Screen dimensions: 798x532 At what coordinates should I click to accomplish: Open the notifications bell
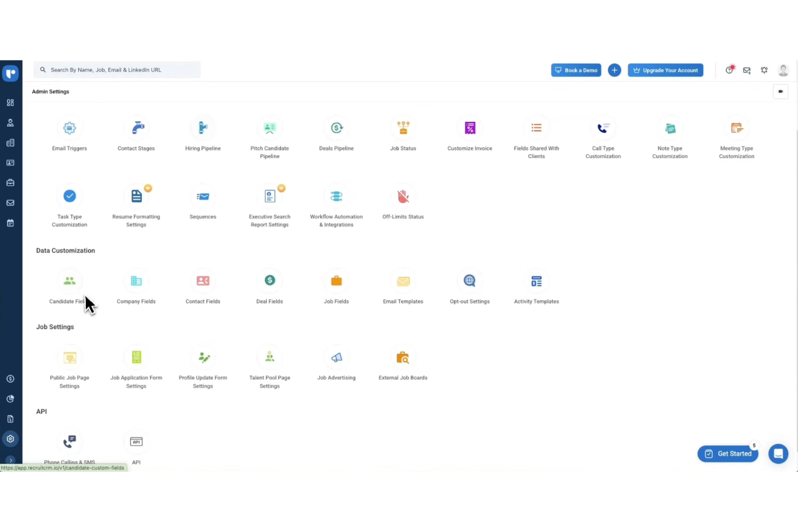tap(764, 70)
